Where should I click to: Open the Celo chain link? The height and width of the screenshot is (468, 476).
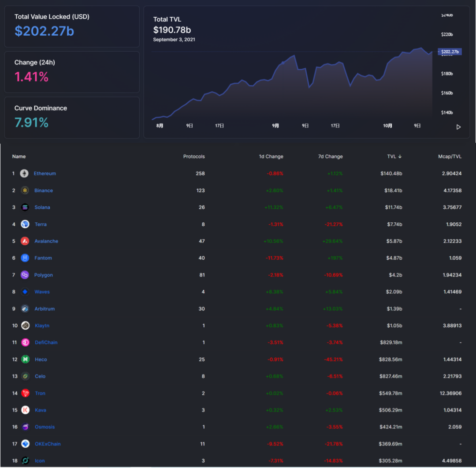40,376
